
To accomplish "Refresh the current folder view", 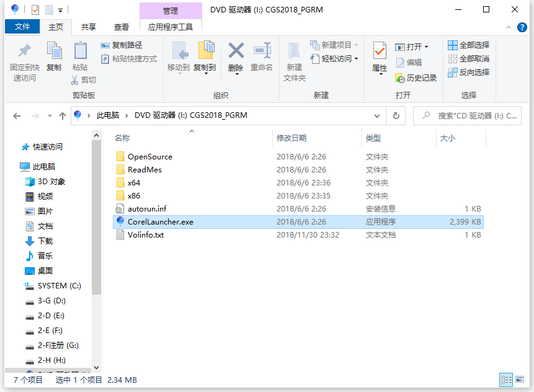I will [x=396, y=116].
